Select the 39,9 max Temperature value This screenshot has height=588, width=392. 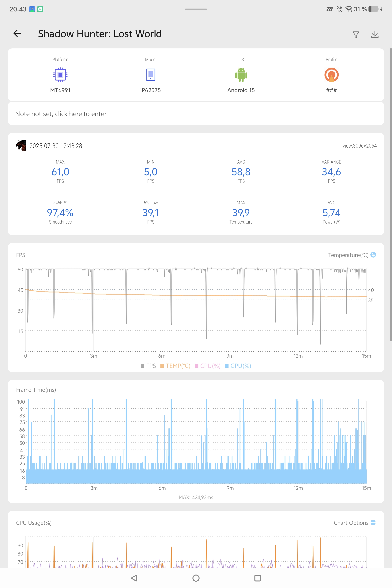click(241, 213)
